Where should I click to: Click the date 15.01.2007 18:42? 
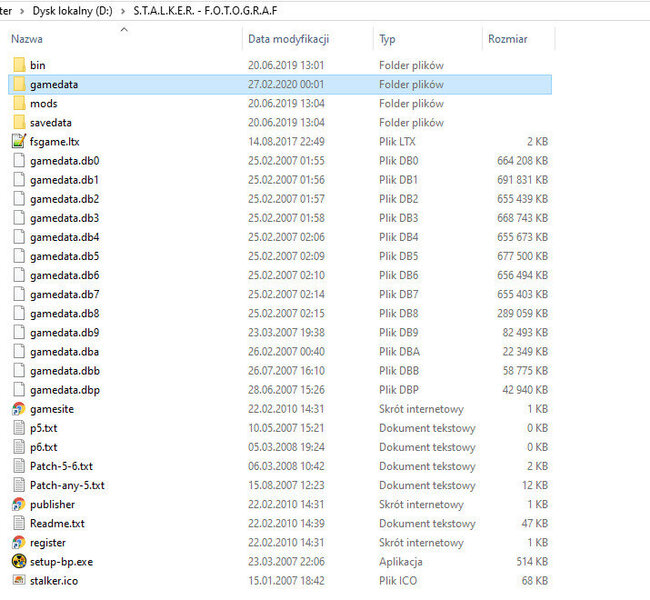pos(286,581)
